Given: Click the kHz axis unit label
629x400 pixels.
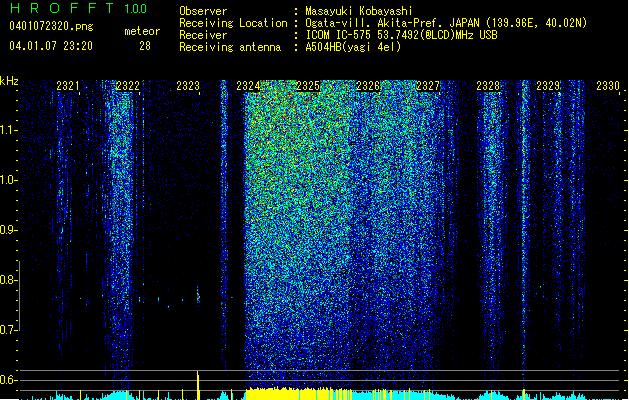Looking at the screenshot, I should point(9,81).
